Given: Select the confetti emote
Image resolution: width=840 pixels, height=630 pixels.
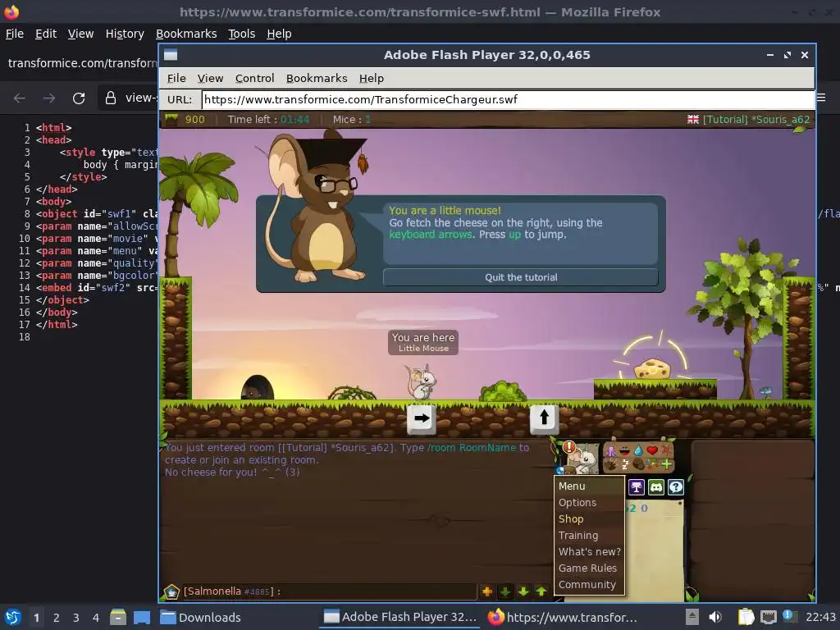Looking at the screenshot, I should 652,464.
